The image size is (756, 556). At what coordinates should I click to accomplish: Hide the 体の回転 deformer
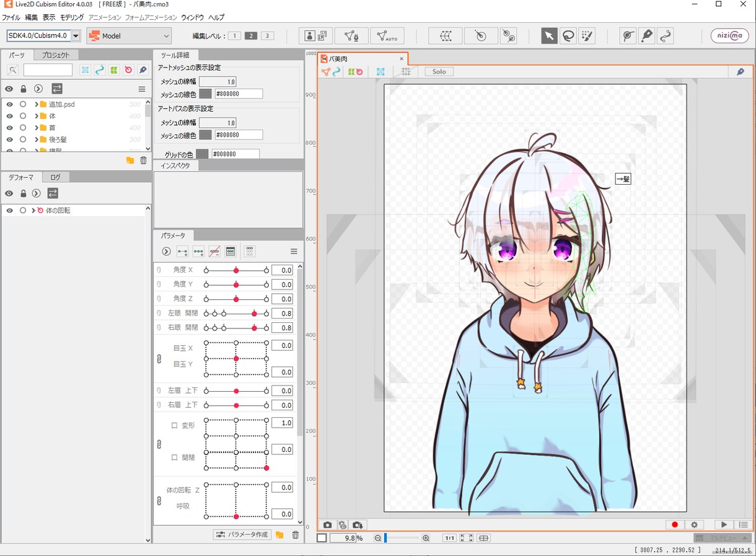pyautogui.click(x=10, y=211)
